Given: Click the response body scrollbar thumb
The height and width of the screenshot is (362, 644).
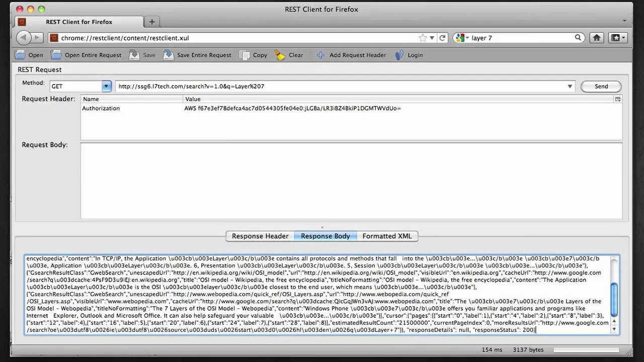Looking at the screenshot, I should (614, 300).
